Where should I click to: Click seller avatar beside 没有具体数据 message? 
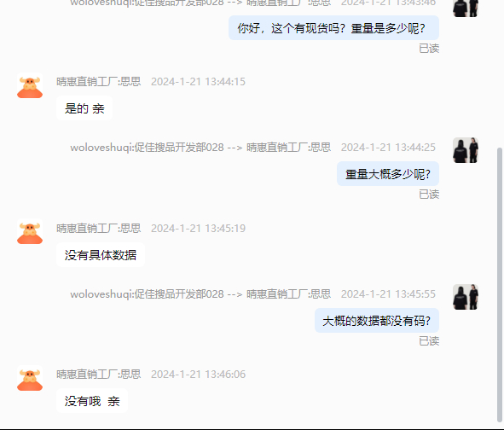coord(30,231)
